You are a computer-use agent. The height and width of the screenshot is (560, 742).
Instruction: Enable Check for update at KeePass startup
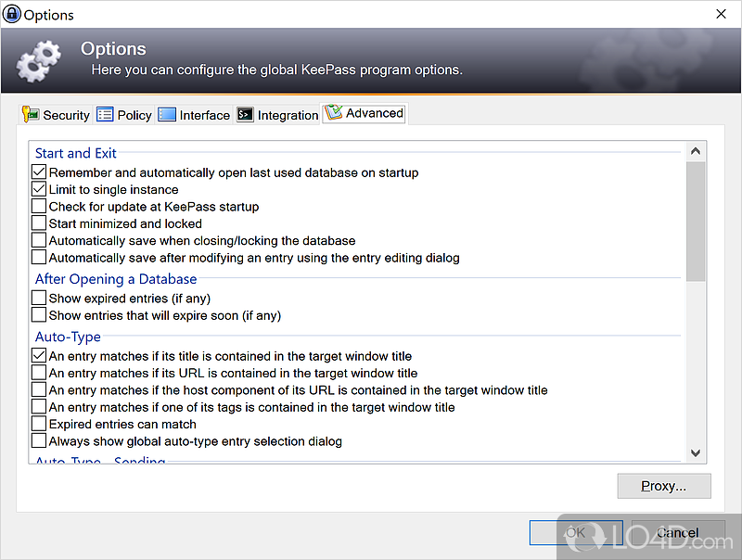(39, 207)
